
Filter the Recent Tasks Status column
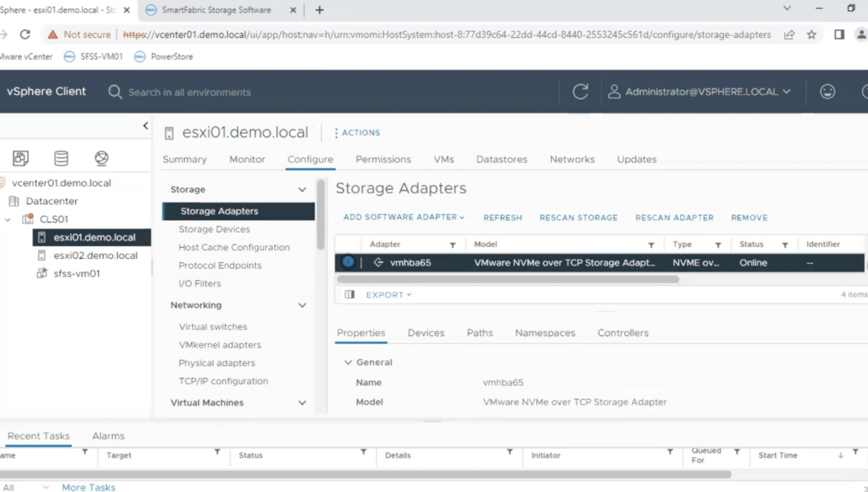pyautogui.click(x=363, y=452)
